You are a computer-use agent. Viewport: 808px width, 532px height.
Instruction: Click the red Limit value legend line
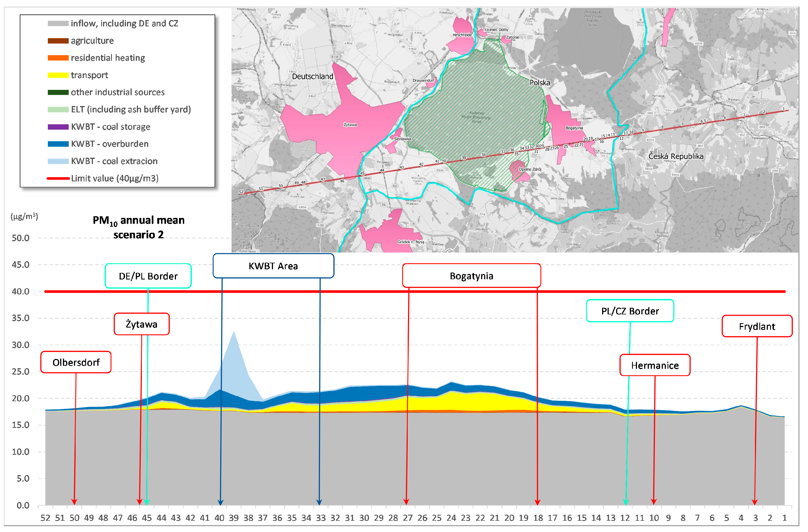(x=58, y=178)
